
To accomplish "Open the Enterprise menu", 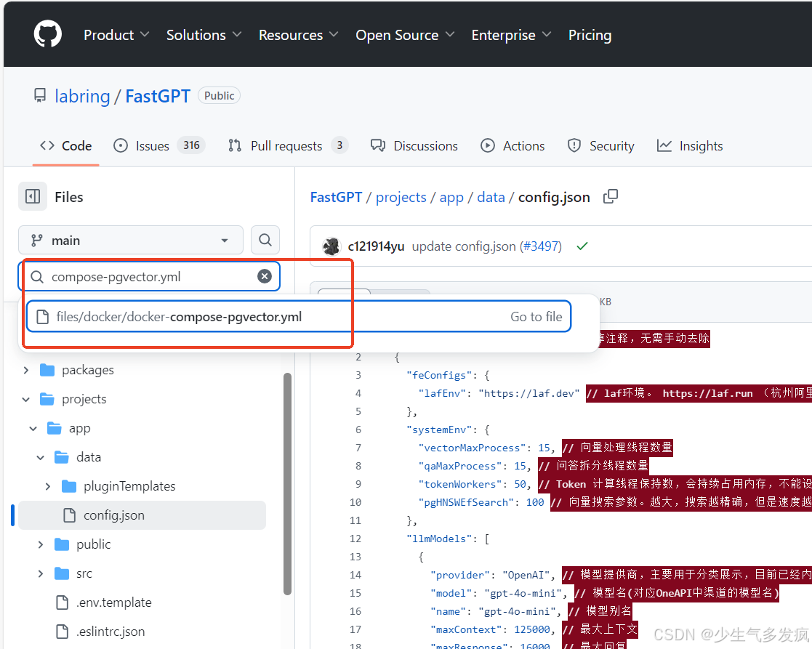I will coord(510,35).
